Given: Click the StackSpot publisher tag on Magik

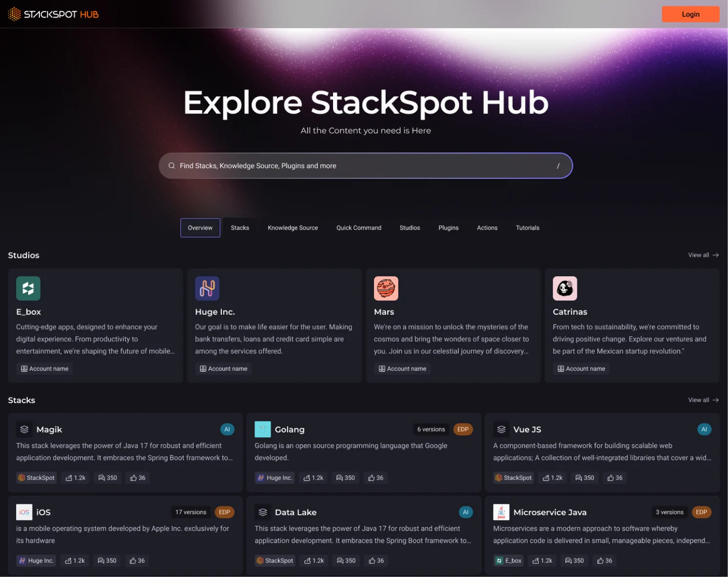Looking at the screenshot, I should [36, 478].
